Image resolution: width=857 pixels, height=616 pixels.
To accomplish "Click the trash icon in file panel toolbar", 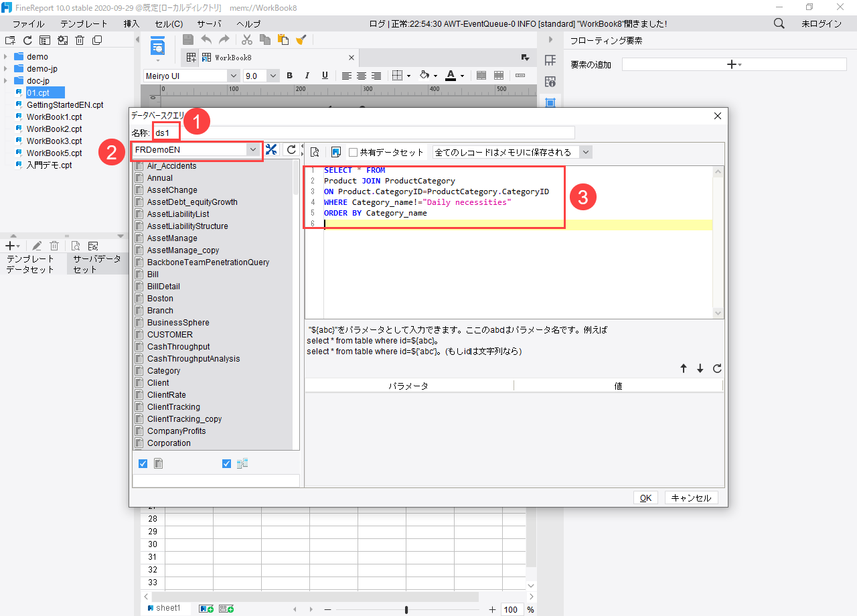I will coord(80,40).
